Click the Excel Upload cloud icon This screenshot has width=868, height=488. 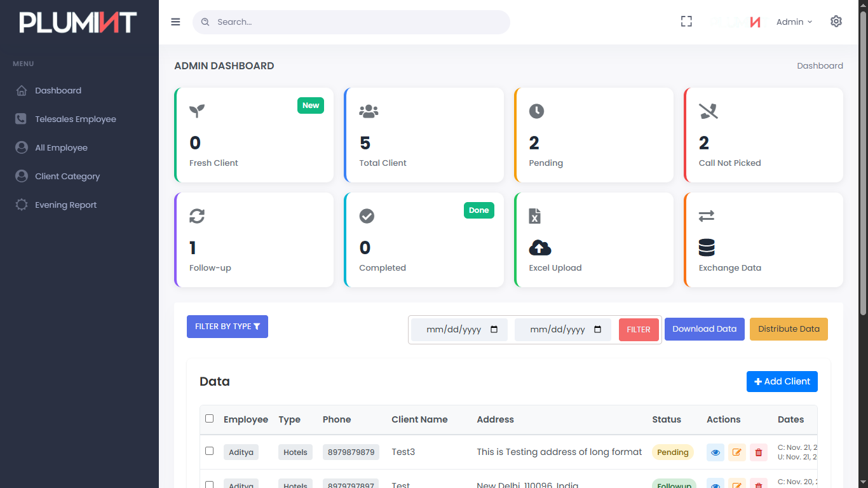pyautogui.click(x=539, y=248)
